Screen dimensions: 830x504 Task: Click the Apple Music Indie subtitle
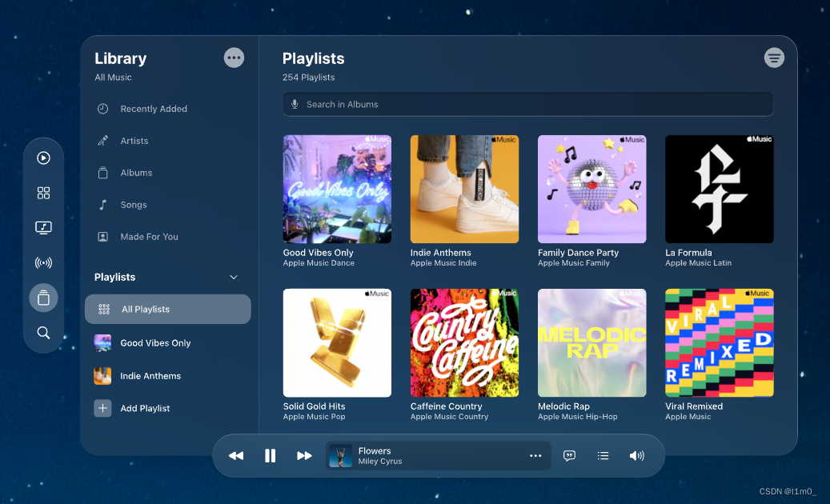[x=443, y=263]
